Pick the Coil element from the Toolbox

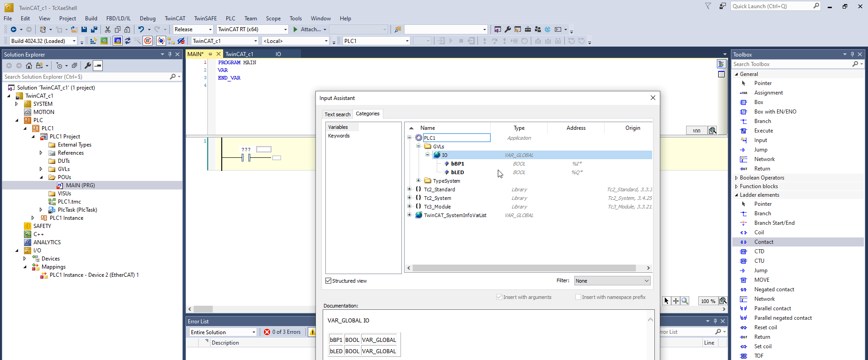pos(759,232)
